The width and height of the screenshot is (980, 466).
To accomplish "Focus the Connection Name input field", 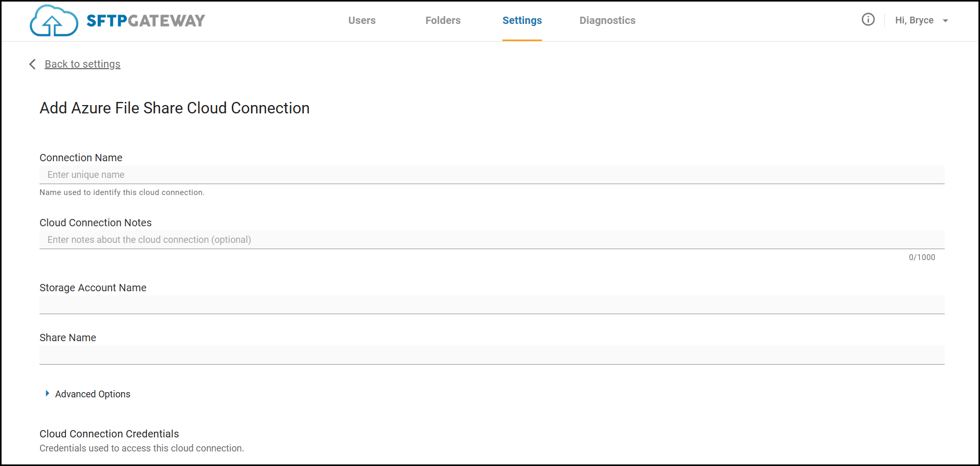I will click(492, 175).
